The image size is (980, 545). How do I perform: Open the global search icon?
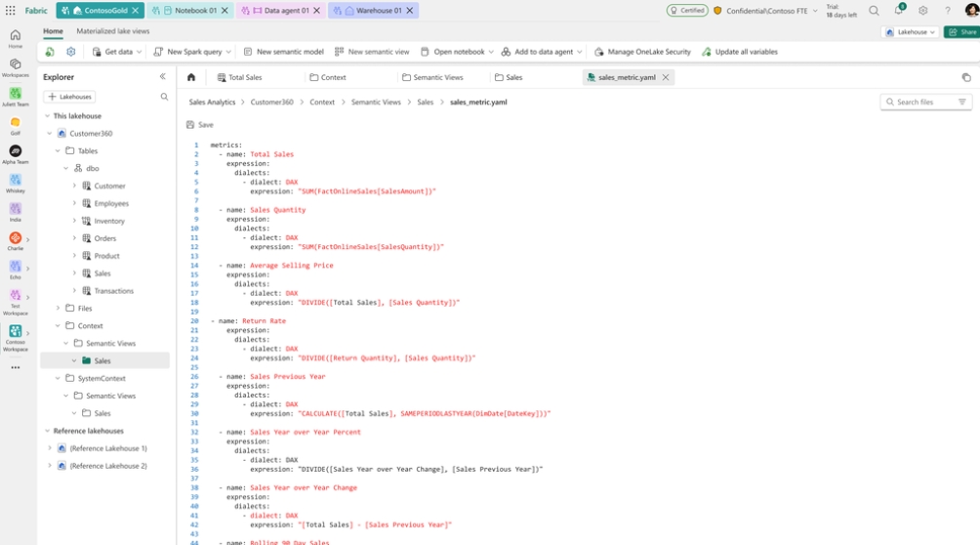(874, 11)
